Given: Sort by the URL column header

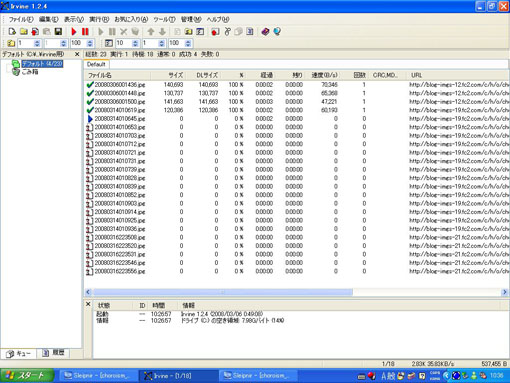Looking at the screenshot, I should (x=458, y=75).
